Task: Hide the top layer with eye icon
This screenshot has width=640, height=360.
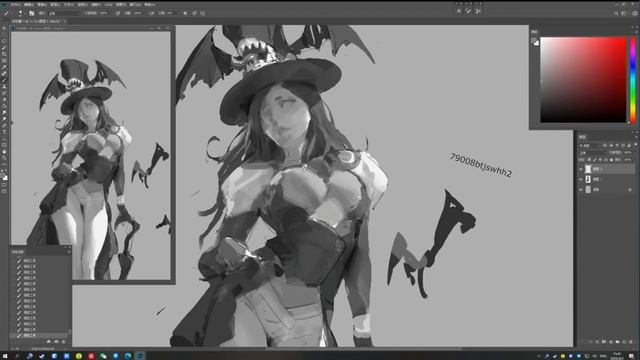Action: coord(580,169)
